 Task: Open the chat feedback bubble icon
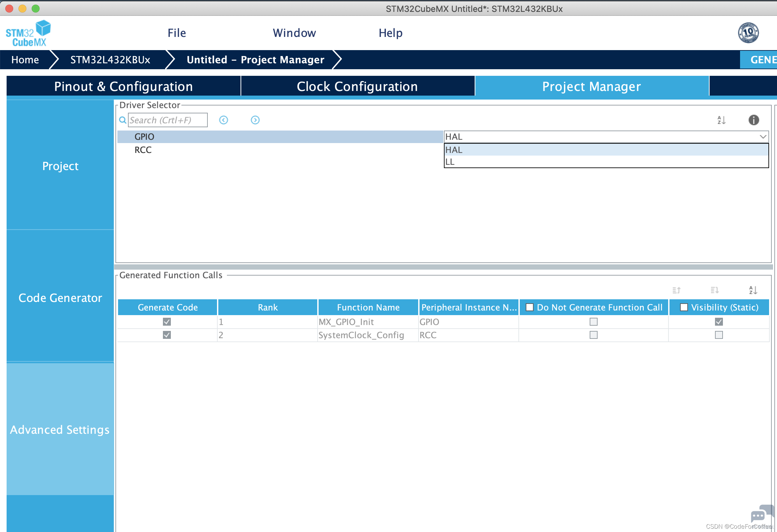762,514
